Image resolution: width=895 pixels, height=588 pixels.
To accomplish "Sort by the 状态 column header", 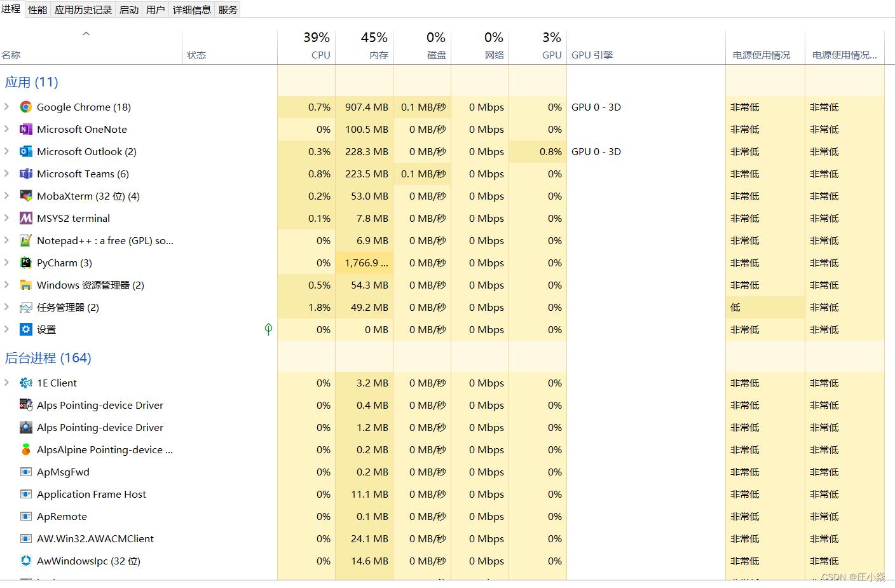I will click(x=229, y=46).
